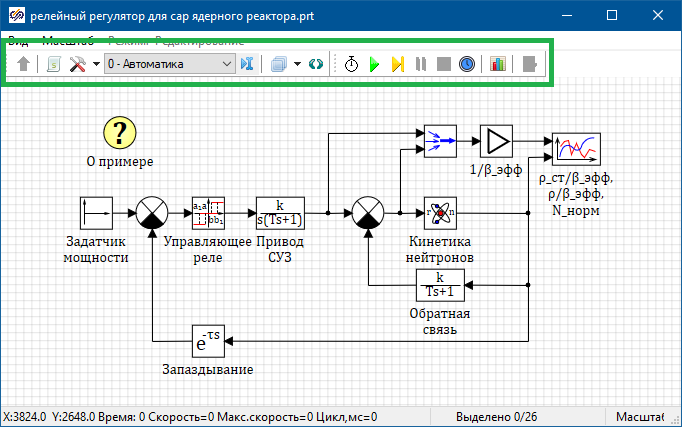Expand the arrow next to tools icon
Viewport: 682px width, 427px height.
(95, 64)
